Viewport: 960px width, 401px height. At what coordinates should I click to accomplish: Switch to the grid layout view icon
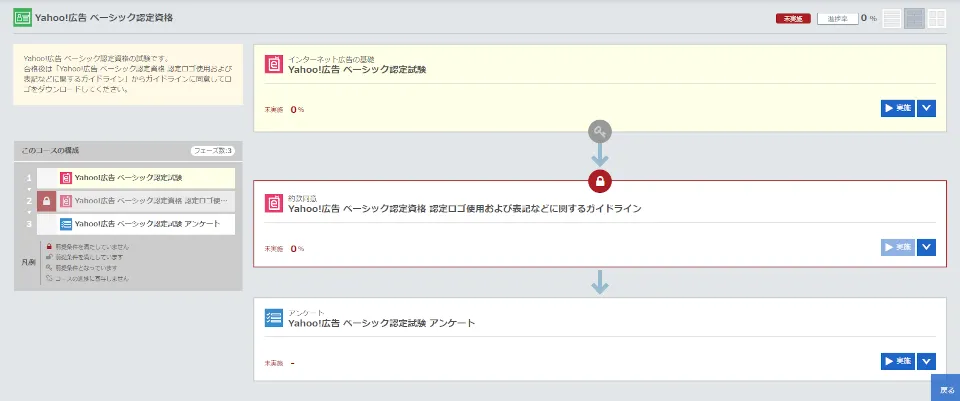[937, 18]
